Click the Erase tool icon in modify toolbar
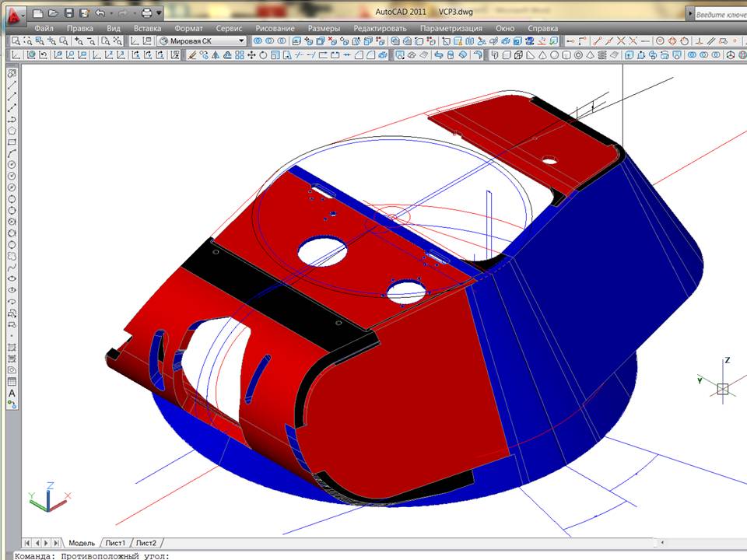The height and width of the screenshot is (560, 747). click(x=192, y=55)
